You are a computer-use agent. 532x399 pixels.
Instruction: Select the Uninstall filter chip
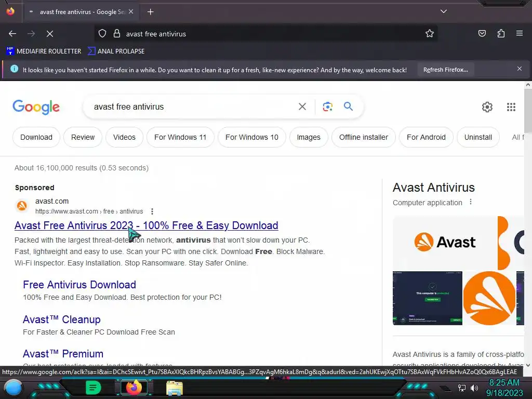pyautogui.click(x=478, y=137)
